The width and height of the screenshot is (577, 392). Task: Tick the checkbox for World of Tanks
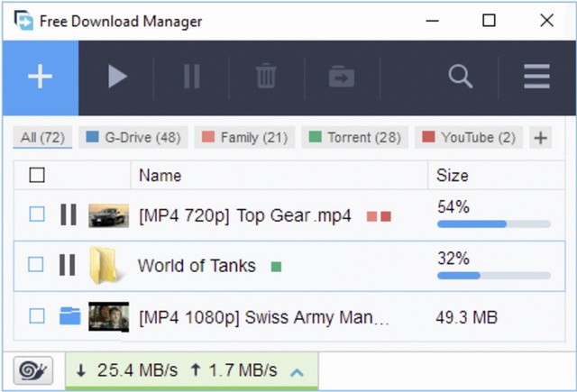point(36,265)
